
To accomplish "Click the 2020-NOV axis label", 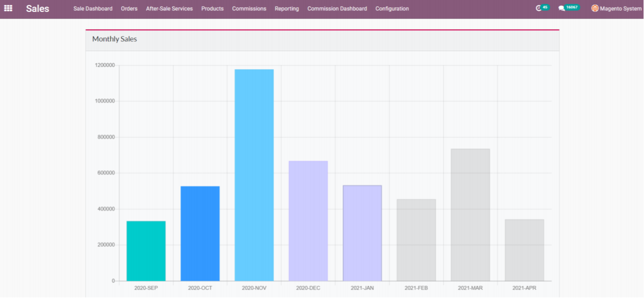I will (254, 288).
